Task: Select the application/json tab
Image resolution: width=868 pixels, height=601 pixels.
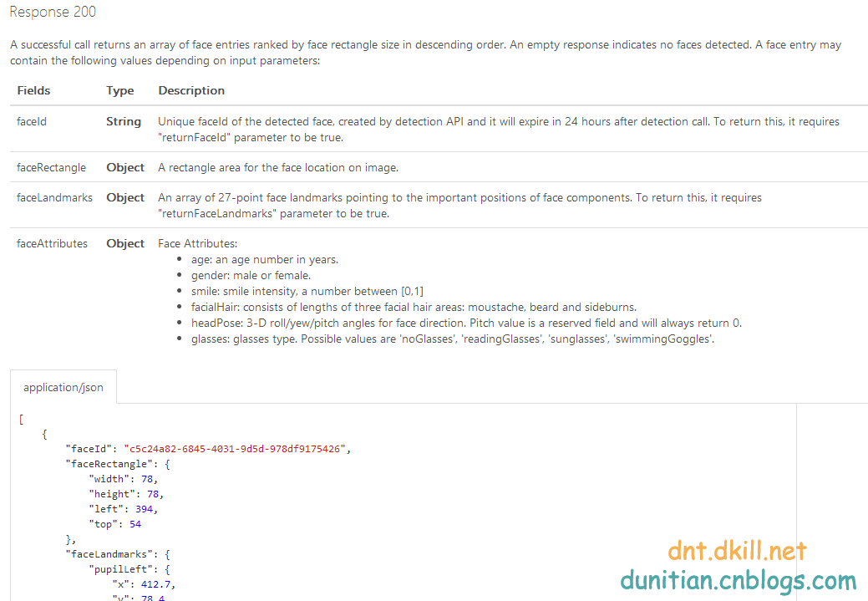Action: tap(63, 387)
